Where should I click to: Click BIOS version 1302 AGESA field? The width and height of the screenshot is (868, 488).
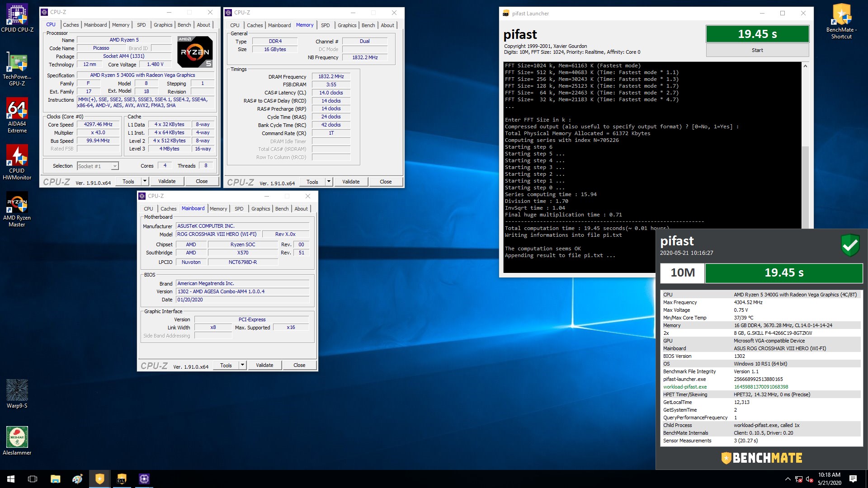click(242, 291)
